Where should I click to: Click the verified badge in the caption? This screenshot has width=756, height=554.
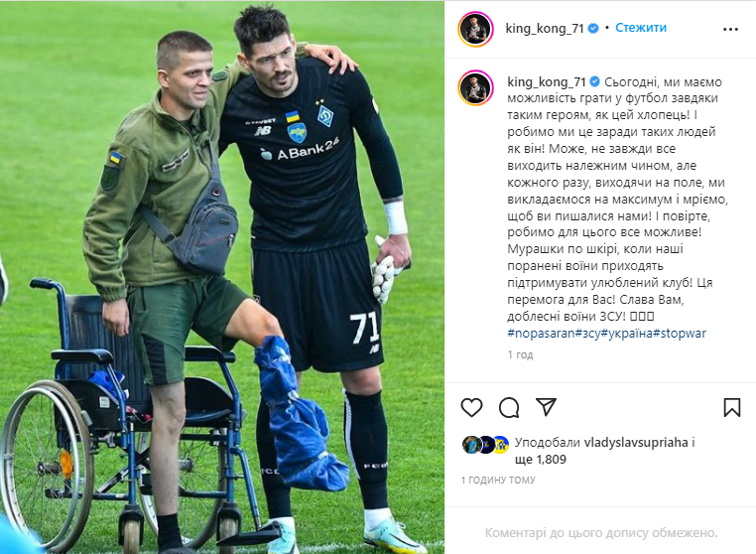pyautogui.click(x=595, y=81)
